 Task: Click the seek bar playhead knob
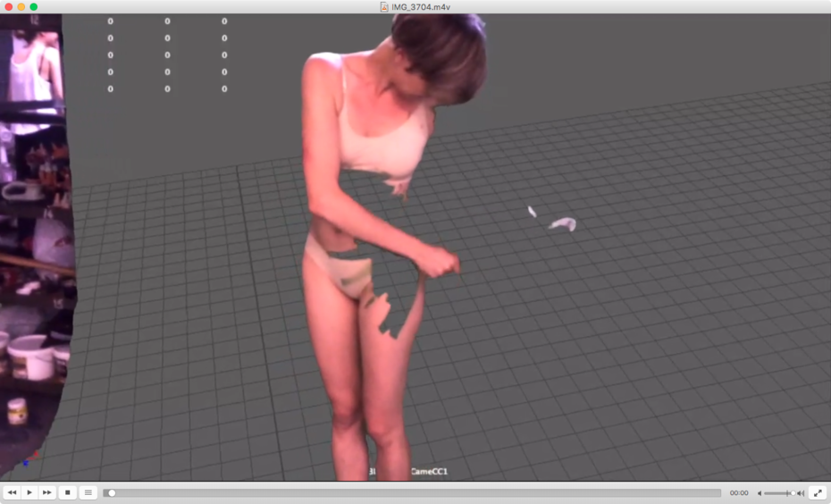(112, 493)
